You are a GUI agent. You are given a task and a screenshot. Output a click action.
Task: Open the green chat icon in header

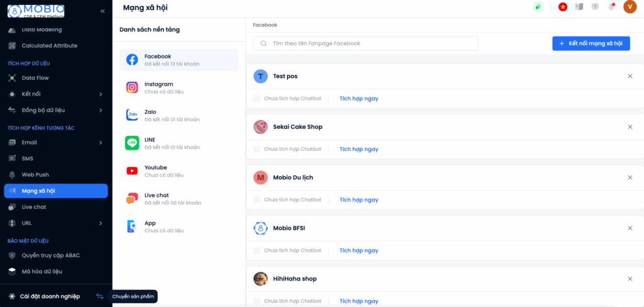point(538,7)
